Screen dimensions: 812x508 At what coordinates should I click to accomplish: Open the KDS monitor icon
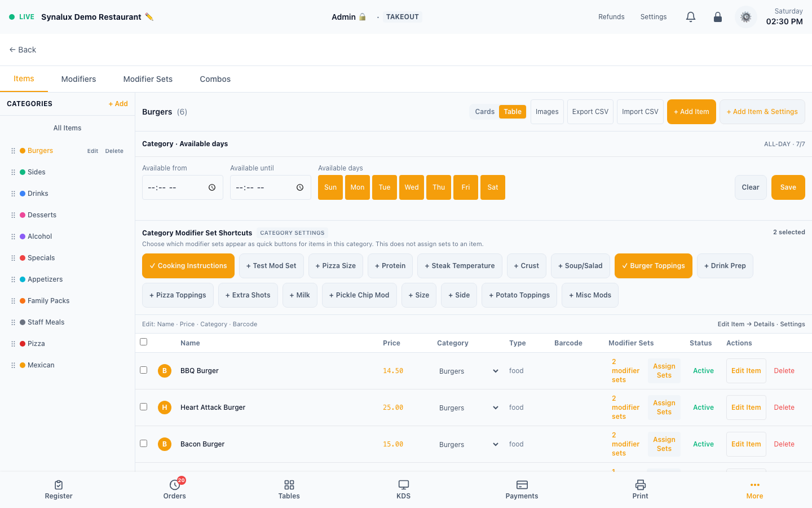click(404, 485)
